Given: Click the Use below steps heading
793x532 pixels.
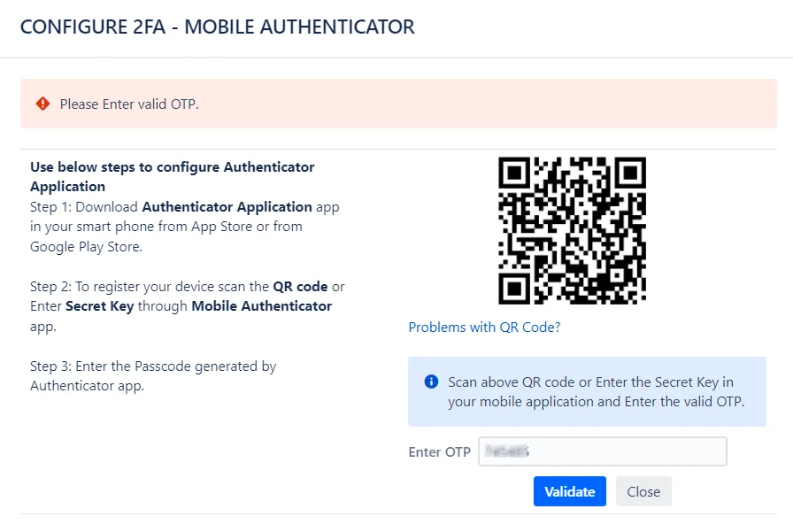Looking at the screenshot, I should 172,176.
